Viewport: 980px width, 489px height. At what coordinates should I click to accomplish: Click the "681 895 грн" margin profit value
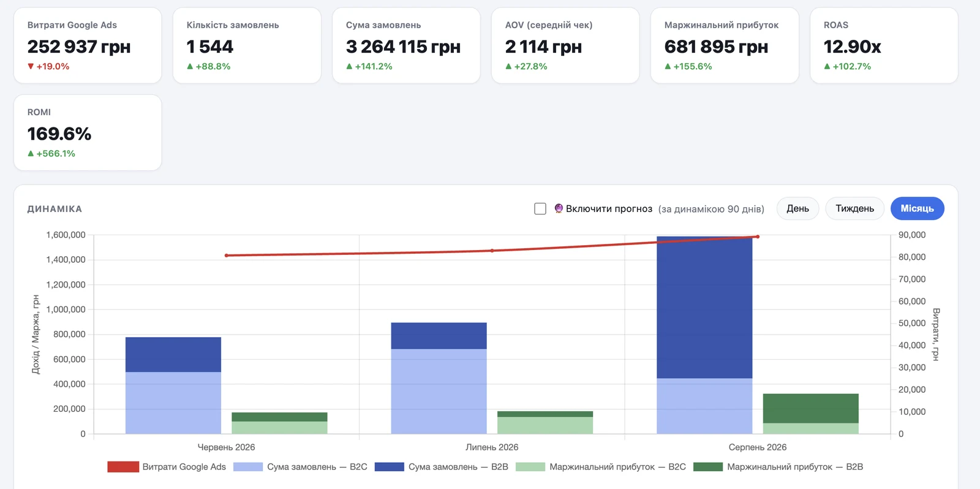[x=716, y=47]
